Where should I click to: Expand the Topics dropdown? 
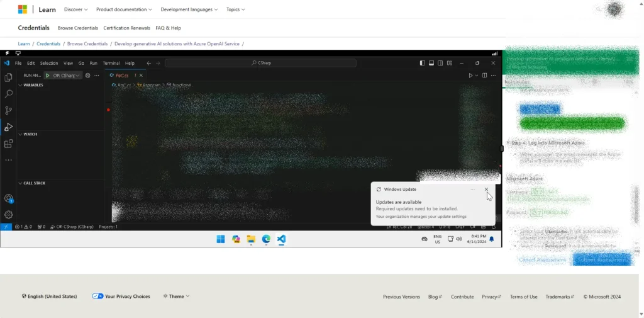tap(236, 9)
